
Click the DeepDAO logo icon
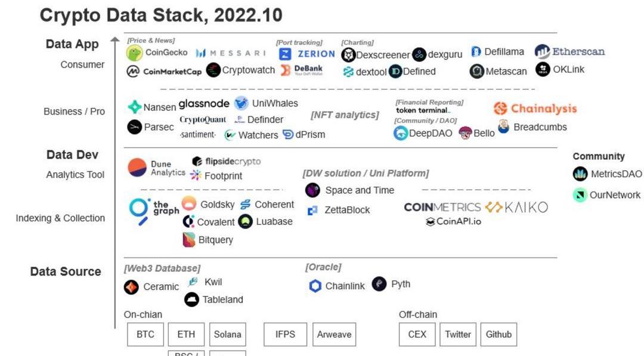(401, 134)
